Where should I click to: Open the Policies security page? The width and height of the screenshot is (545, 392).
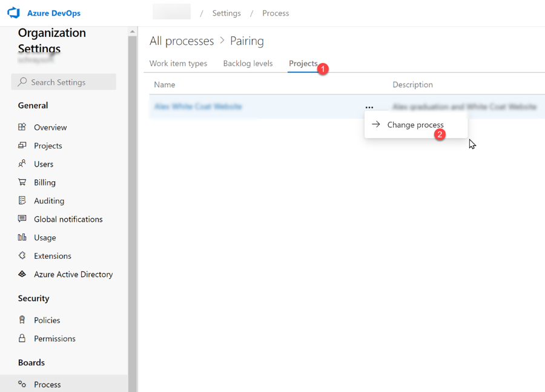pyautogui.click(x=47, y=321)
